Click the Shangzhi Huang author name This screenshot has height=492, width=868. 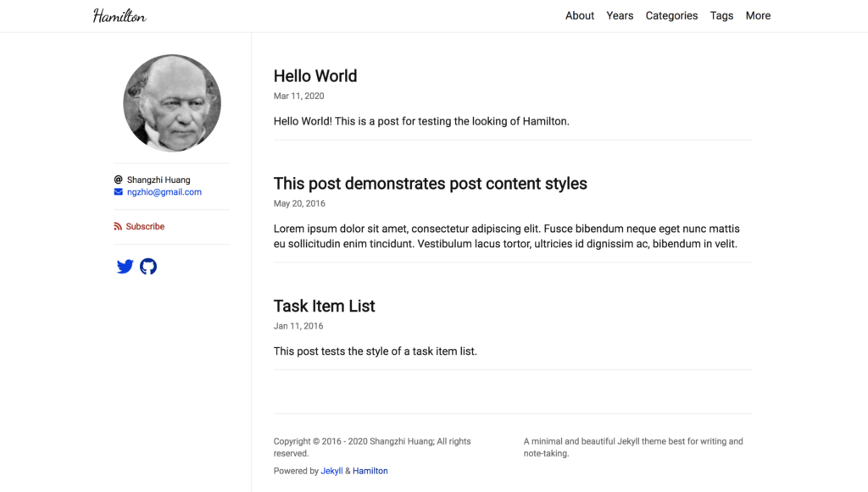click(x=159, y=180)
